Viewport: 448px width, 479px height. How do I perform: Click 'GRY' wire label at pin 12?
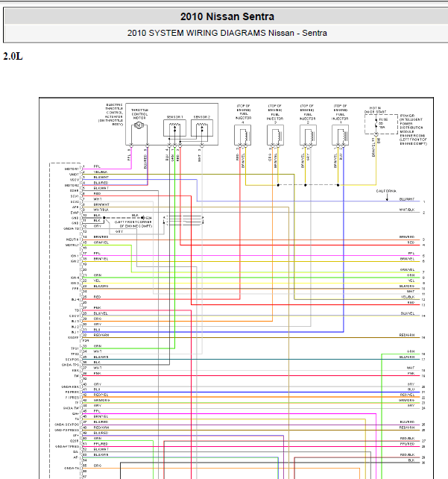(x=98, y=226)
